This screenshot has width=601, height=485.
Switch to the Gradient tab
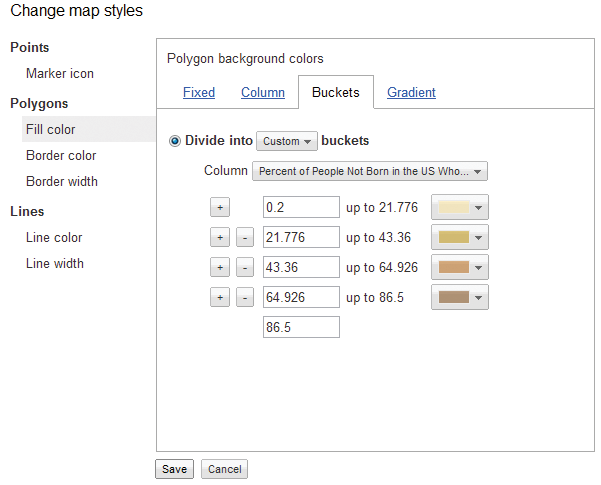point(411,92)
